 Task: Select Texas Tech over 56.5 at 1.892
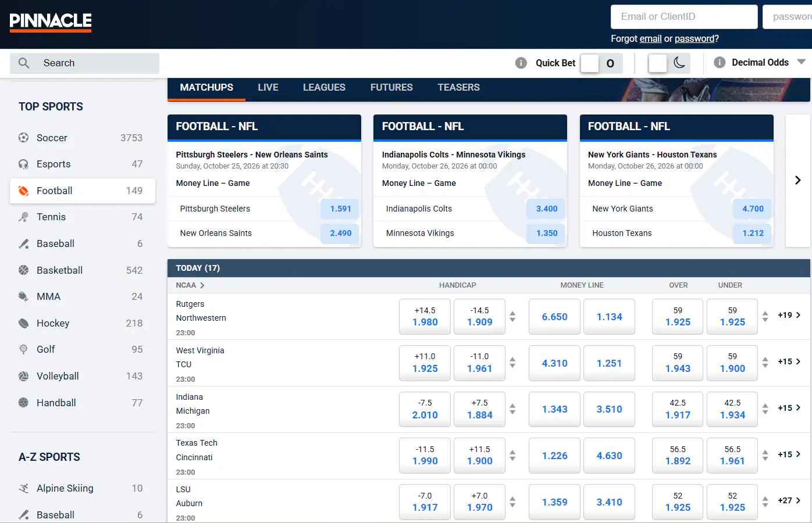pyautogui.click(x=678, y=455)
